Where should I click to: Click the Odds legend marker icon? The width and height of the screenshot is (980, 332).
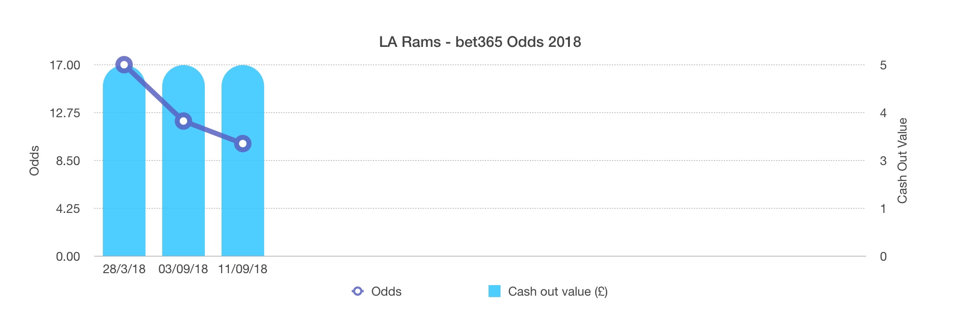(357, 291)
